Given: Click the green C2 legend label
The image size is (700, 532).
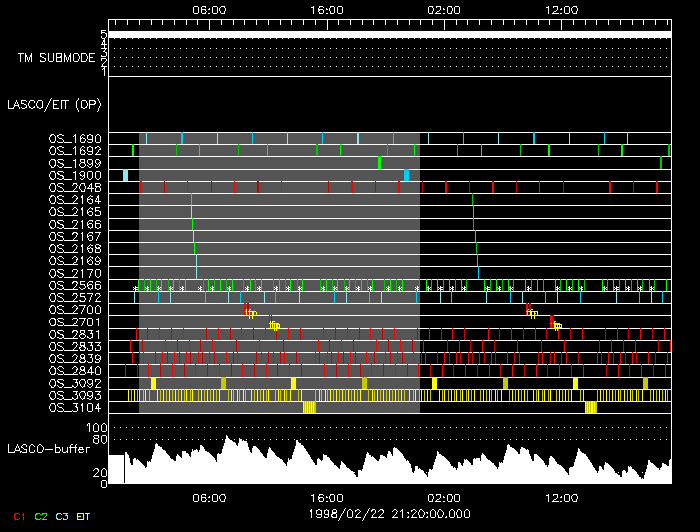Looking at the screenshot, I should pos(40,516).
